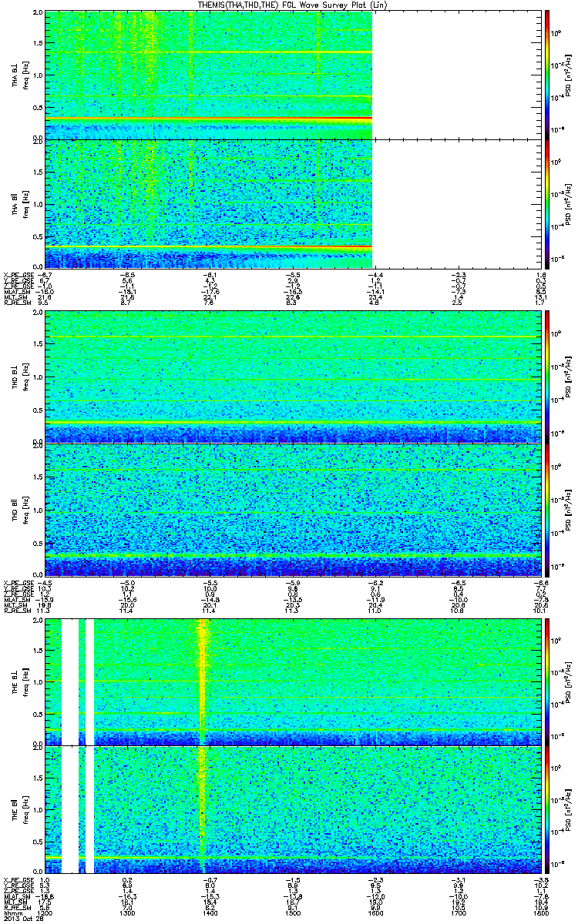The image size is (578, 924).
Task: Click the THD BII spectrogram panel
Action: 293,509
